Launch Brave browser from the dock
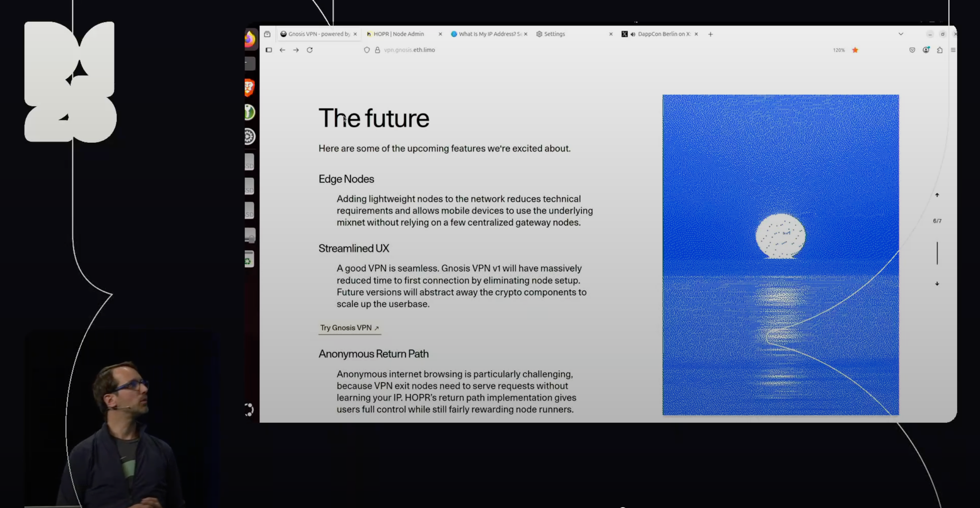The width and height of the screenshot is (980, 508). [249, 88]
